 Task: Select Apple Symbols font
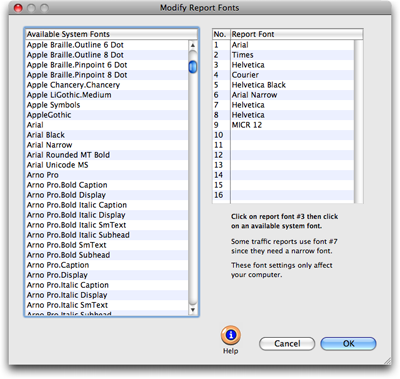click(107, 105)
